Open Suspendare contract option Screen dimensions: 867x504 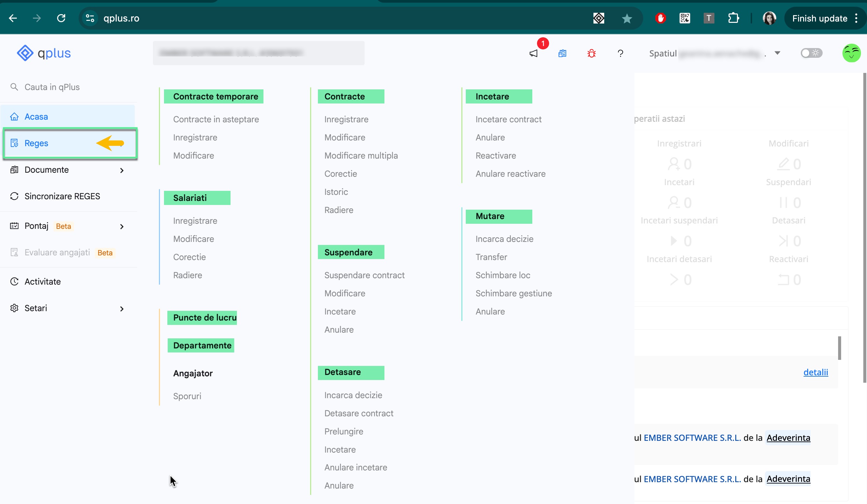364,275
